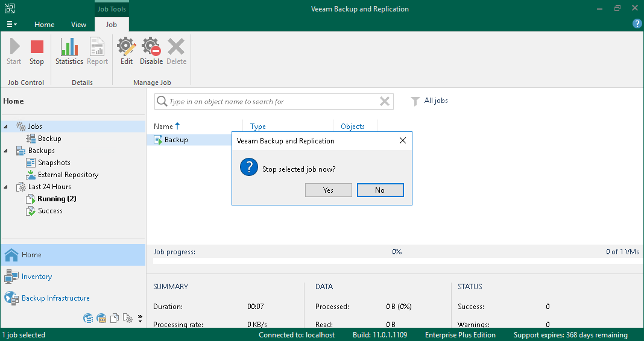Click the magnifier search icon
This screenshot has height=341, width=644.
[x=162, y=101]
